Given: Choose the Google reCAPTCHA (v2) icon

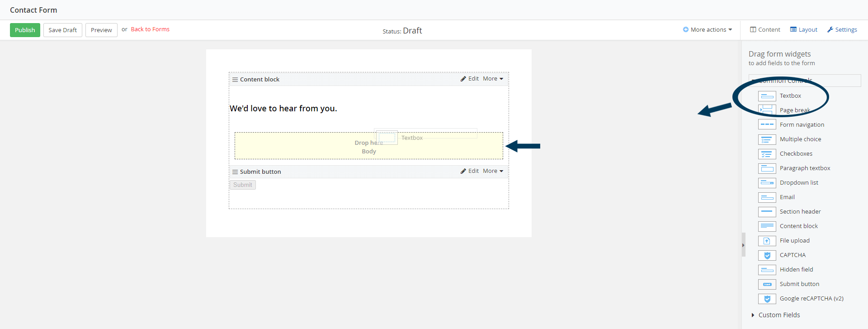Looking at the screenshot, I should (767, 299).
